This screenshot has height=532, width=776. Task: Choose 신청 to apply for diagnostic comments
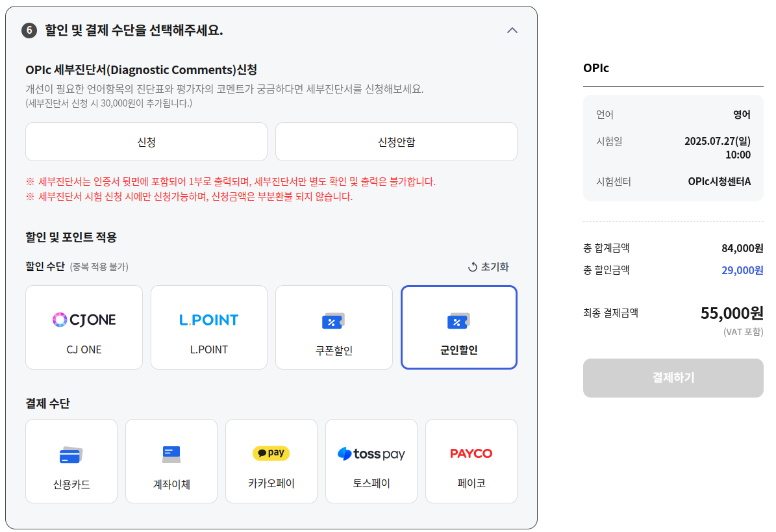pyautogui.click(x=145, y=142)
